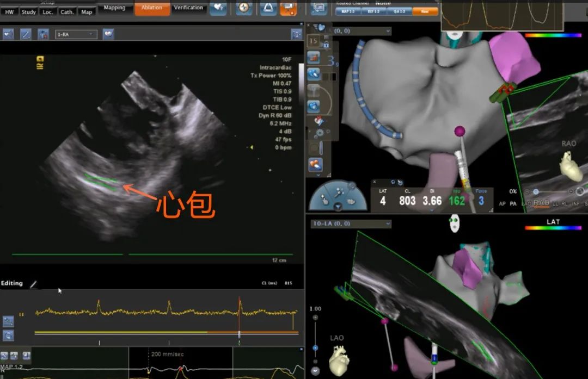This screenshot has height=379, width=588.
Task: Click the heart icon right of 1-RA dropdown
Action: point(108,34)
